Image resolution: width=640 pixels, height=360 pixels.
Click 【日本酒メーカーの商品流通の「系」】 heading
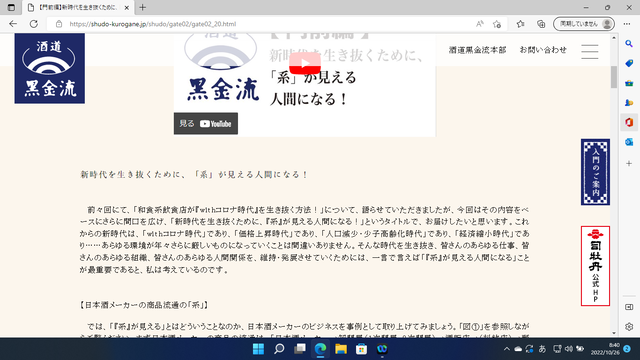pyautogui.click(x=144, y=305)
